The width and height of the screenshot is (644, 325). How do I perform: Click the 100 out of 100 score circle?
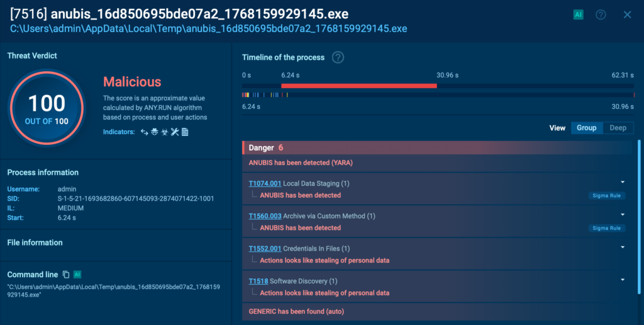pos(47,108)
